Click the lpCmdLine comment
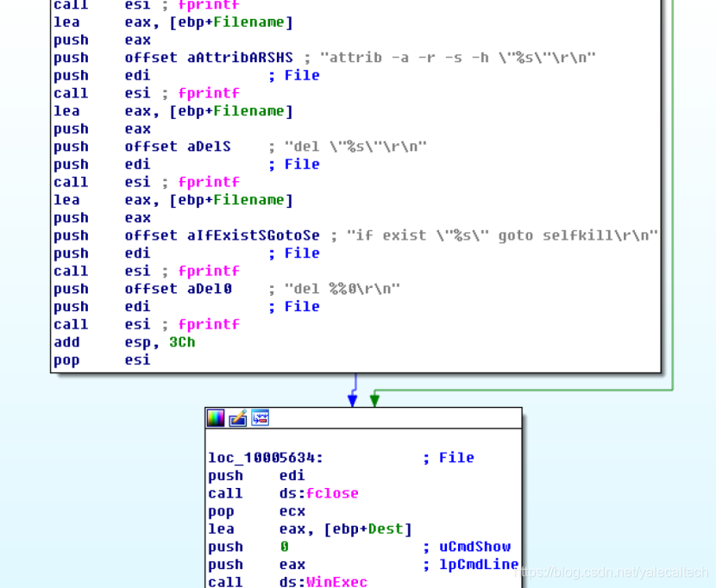The height and width of the screenshot is (588, 716). pos(479,565)
